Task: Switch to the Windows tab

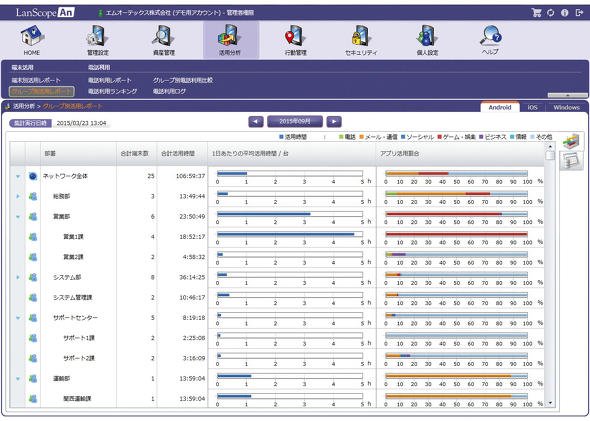Action: pyautogui.click(x=566, y=107)
